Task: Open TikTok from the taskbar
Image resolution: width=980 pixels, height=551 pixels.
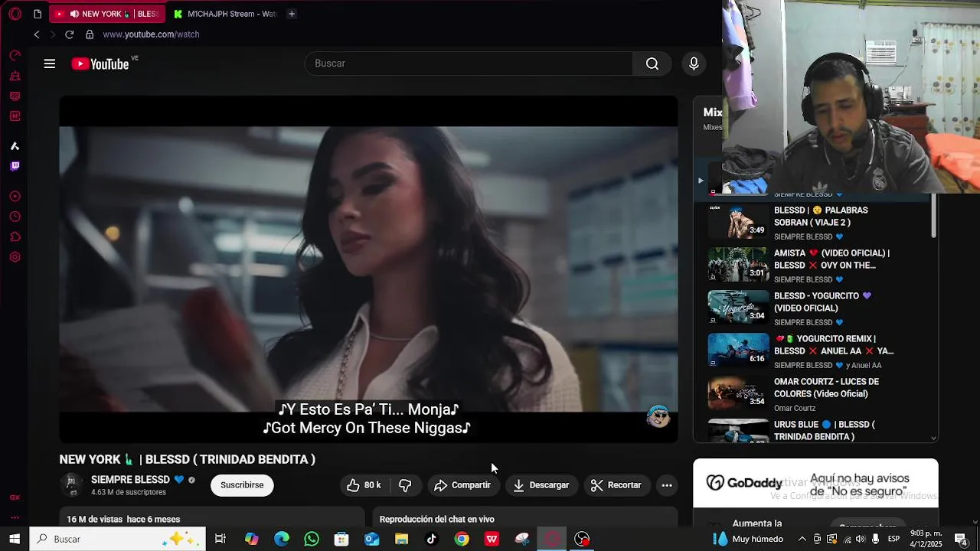Action: coord(431,539)
